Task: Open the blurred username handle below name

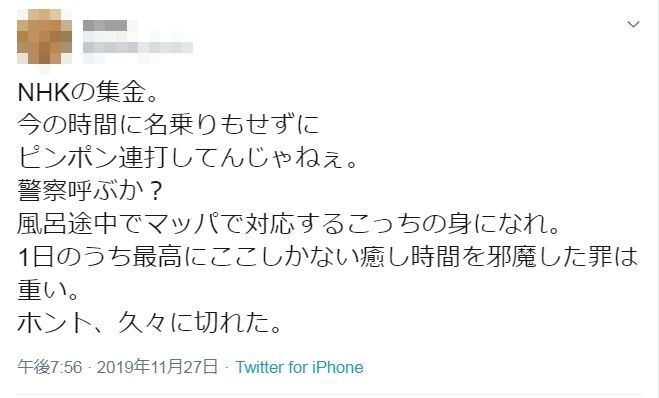Action: click(x=138, y=47)
